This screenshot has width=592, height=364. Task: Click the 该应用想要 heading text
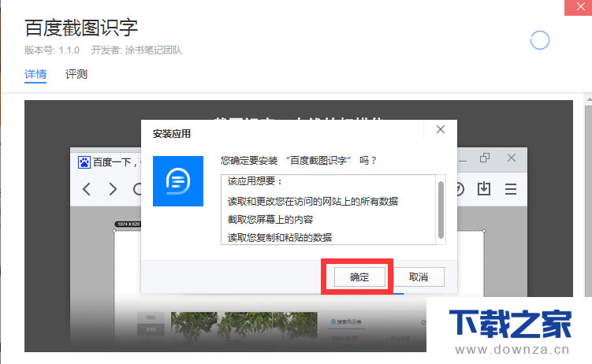pyautogui.click(x=255, y=181)
